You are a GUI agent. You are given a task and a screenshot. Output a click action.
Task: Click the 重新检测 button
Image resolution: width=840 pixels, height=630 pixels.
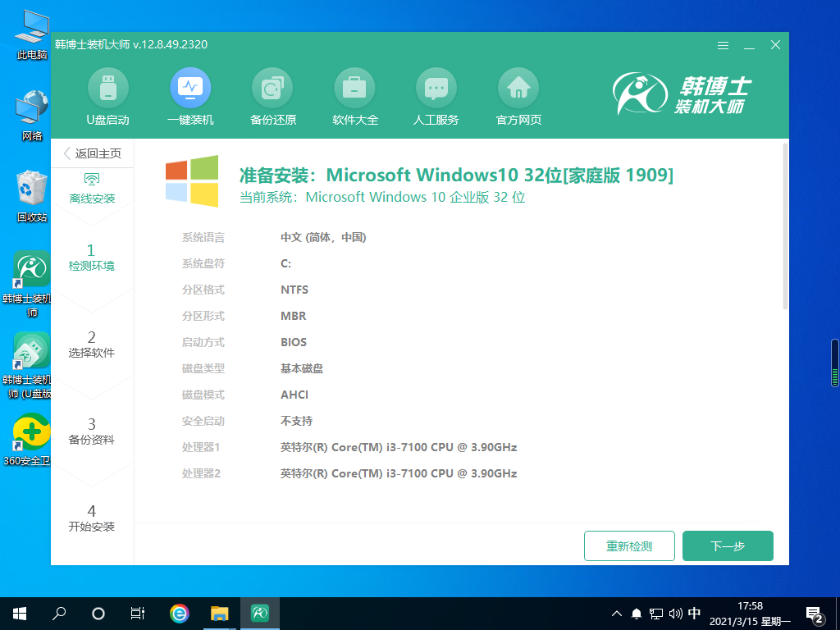(629, 546)
